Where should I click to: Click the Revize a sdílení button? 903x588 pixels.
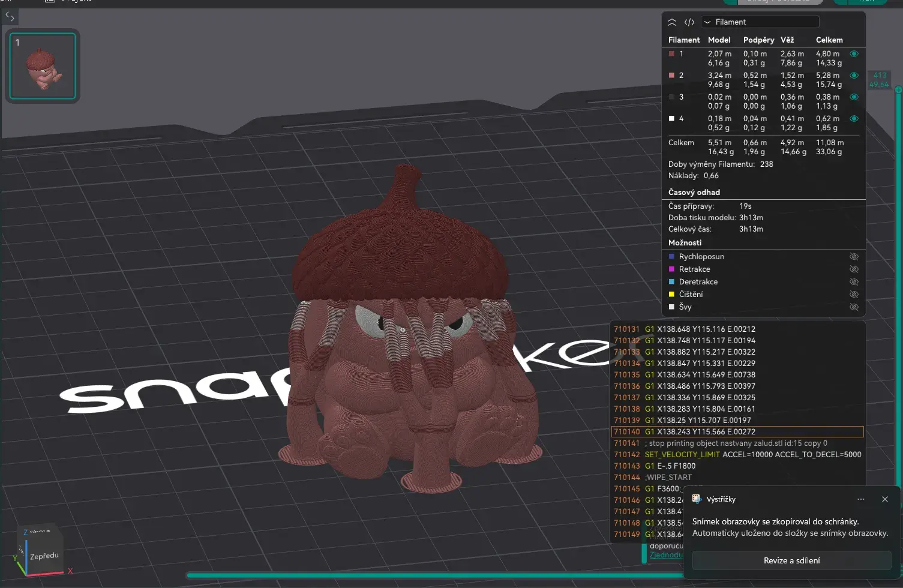pos(791,560)
